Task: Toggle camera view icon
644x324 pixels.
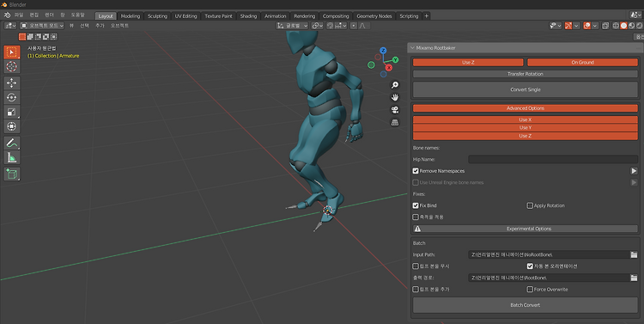Action: (395, 110)
